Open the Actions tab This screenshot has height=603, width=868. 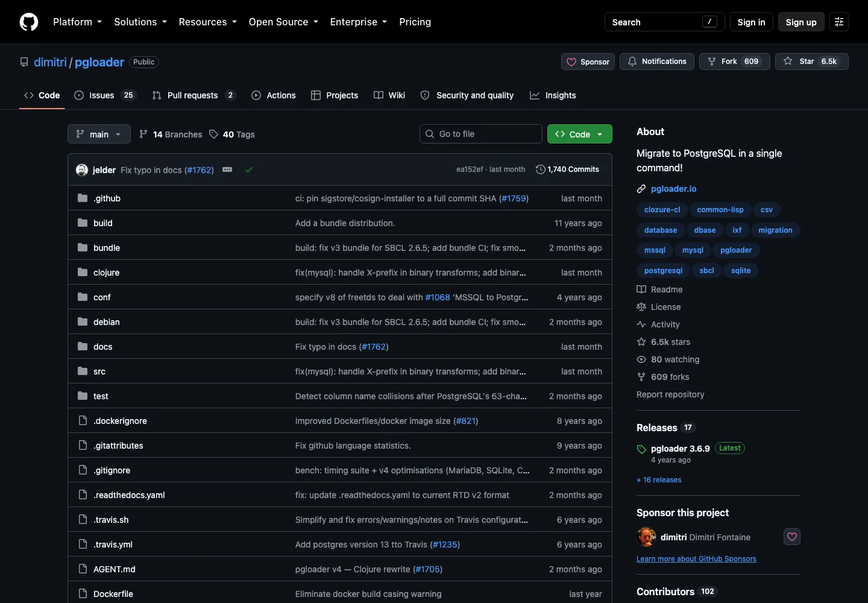pyautogui.click(x=274, y=95)
